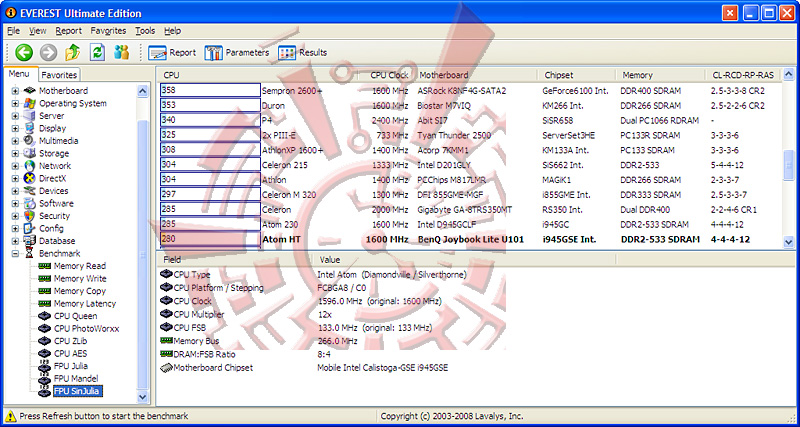Switch to the Menu tab
The height and width of the screenshot is (427, 800).
pos(19,74)
